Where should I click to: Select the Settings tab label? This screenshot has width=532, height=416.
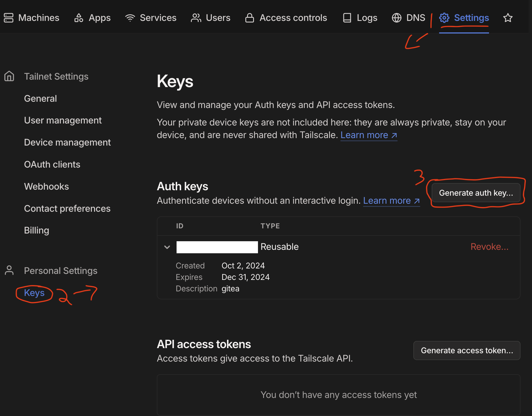472,18
